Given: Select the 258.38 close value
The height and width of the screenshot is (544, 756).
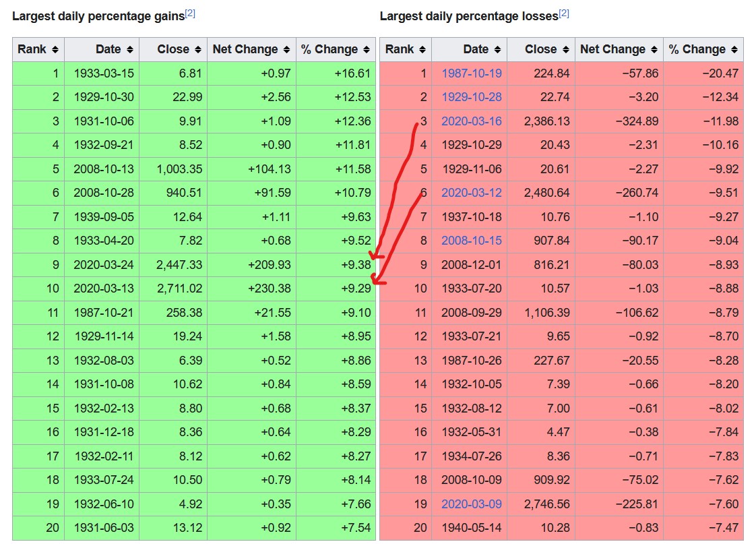Looking at the screenshot, I should (x=173, y=313).
